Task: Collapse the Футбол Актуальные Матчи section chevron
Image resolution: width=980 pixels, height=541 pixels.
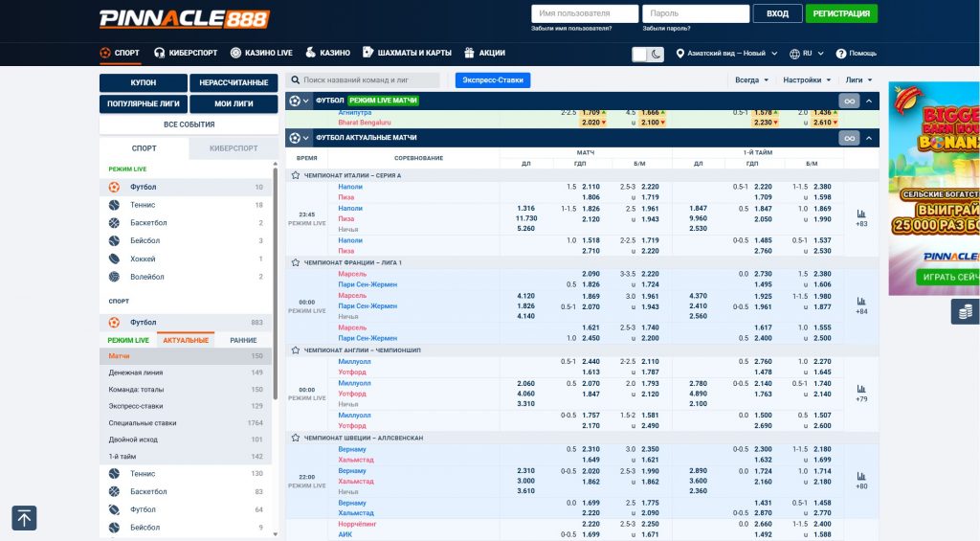Action: pyautogui.click(x=869, y=138)
